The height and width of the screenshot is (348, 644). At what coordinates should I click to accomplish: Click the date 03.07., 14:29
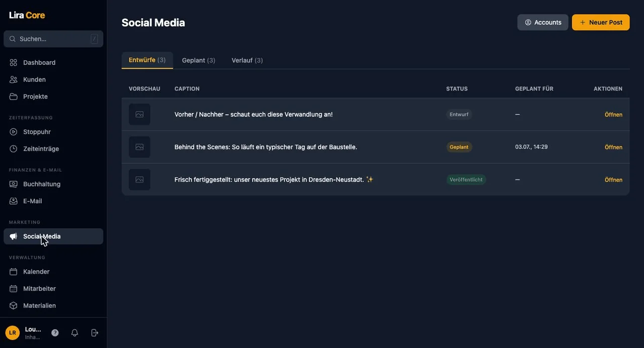(x=531, y=147)
